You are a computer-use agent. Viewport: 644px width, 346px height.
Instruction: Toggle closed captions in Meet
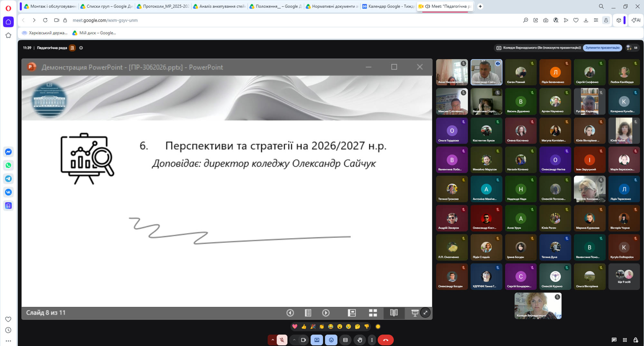(346, 340)
